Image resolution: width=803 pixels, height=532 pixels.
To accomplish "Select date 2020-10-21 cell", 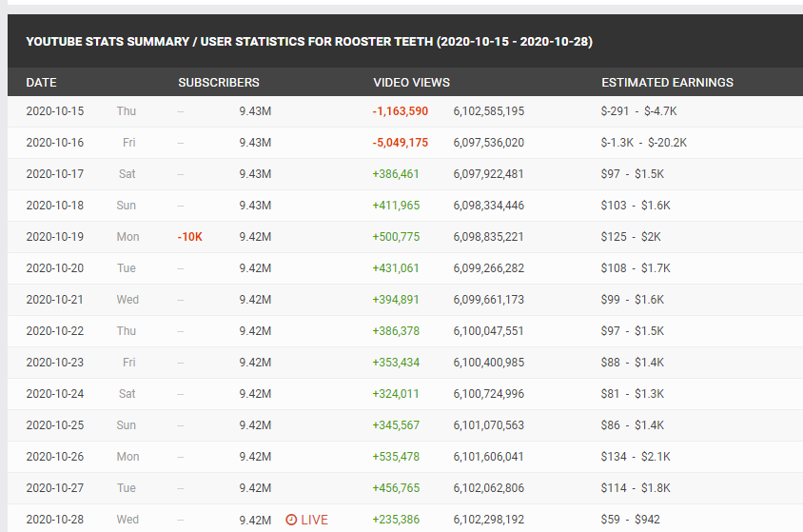I will [x=55, y=300].
